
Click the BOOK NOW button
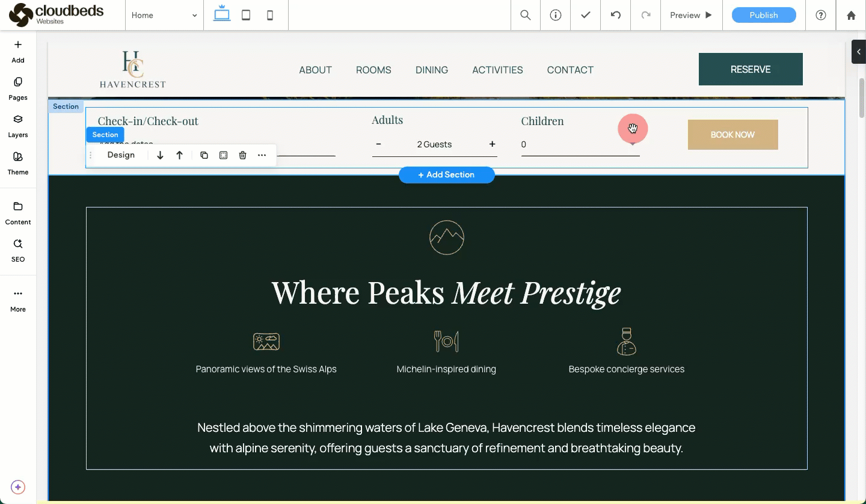pos(732,135)
